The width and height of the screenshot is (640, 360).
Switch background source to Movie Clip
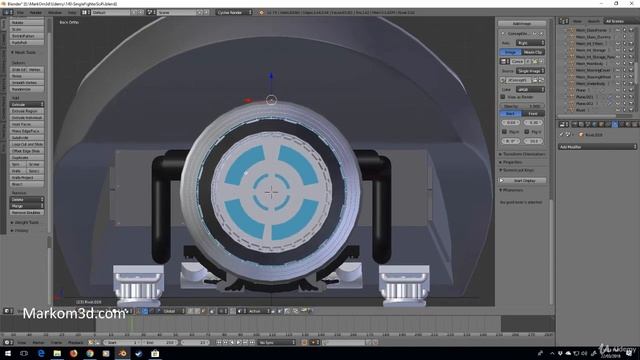tap(533, 52)
